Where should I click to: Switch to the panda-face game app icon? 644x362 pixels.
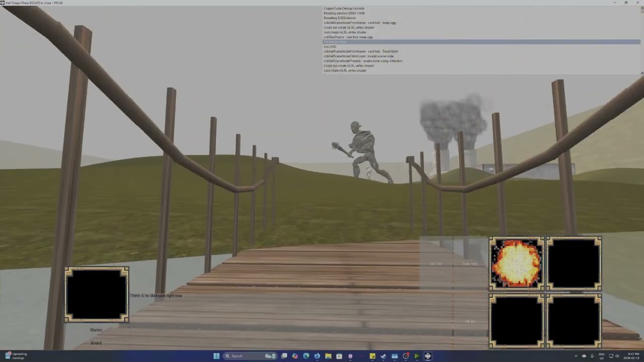click(428, 356)
